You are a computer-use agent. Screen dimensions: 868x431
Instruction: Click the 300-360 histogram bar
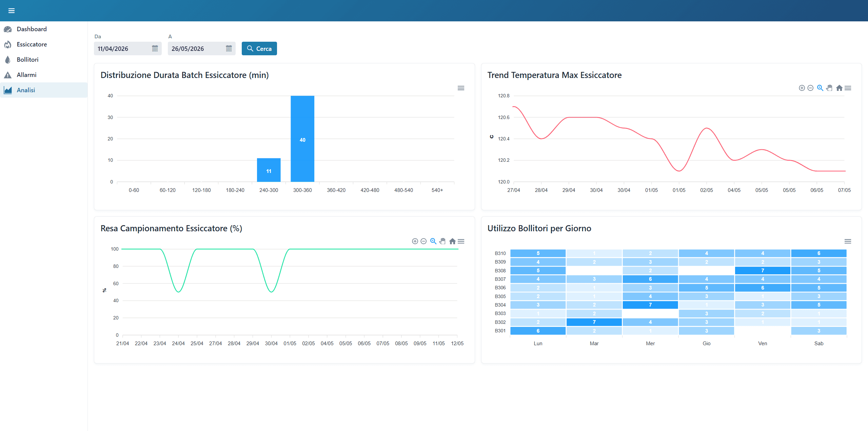coord(302,139)
